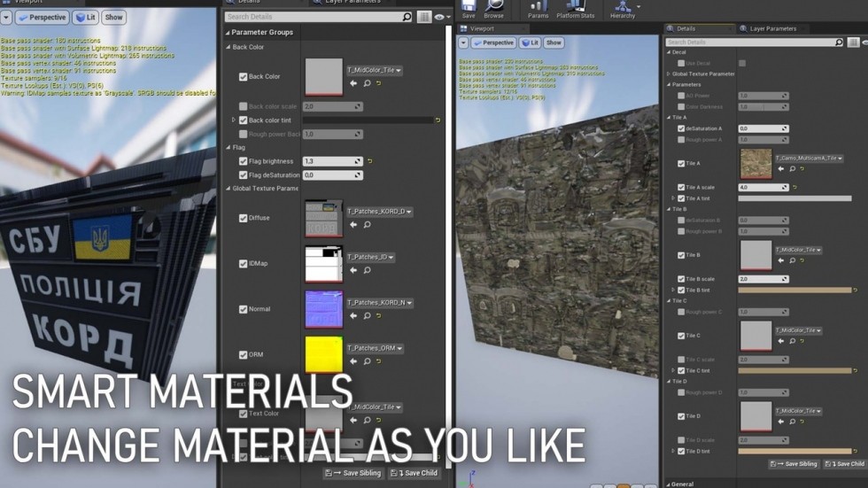This screenshot has height=488, width=868.
Task: Reset the Flag brightness value to default
Action: 370,161
